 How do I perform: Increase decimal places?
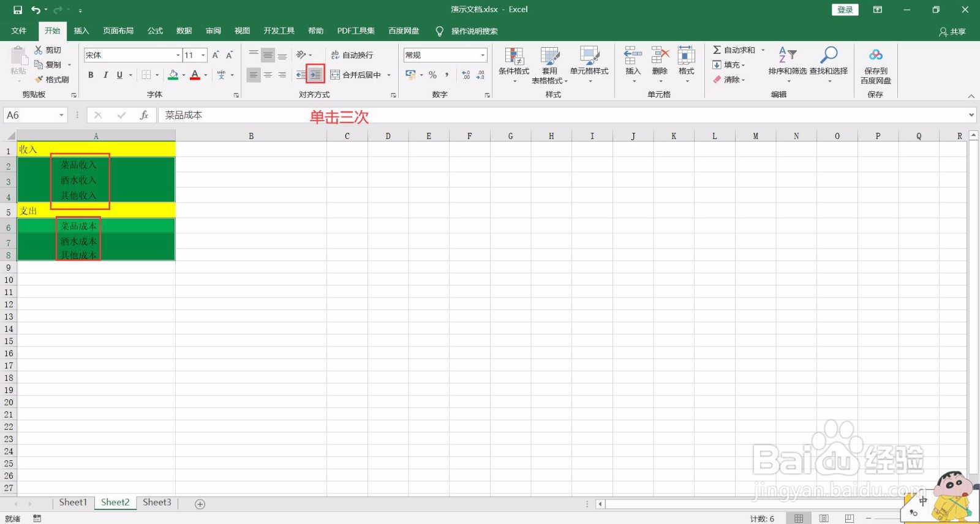466,75
